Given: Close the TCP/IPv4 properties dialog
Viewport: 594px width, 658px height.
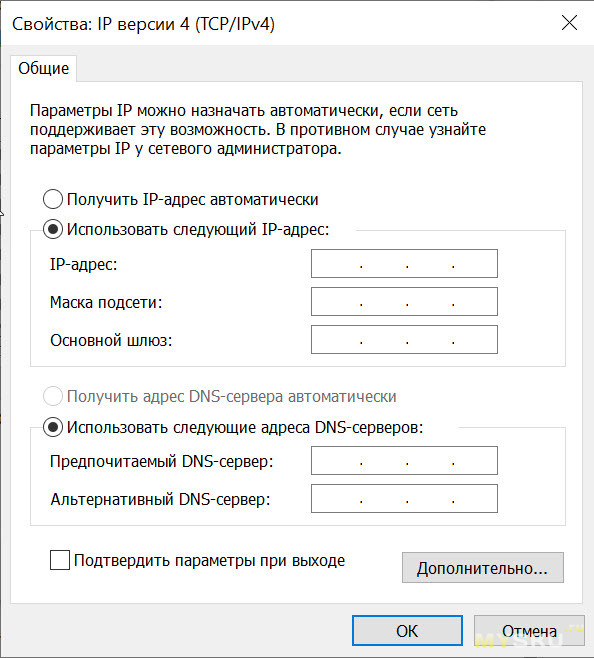Looking at the screenshot, I should [x=569, y=23].
